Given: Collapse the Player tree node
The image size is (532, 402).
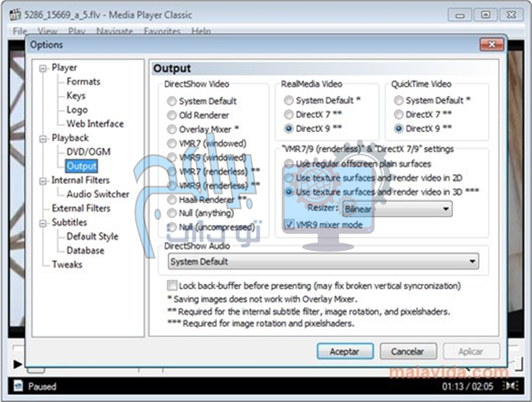Looking at the screenshot, I should point(44,68).
